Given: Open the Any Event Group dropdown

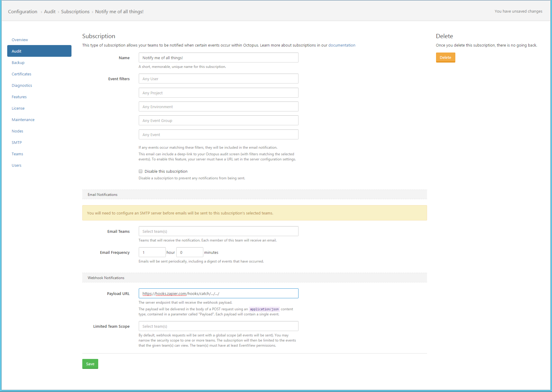Looking at the screenshot, I should (218, 120).
